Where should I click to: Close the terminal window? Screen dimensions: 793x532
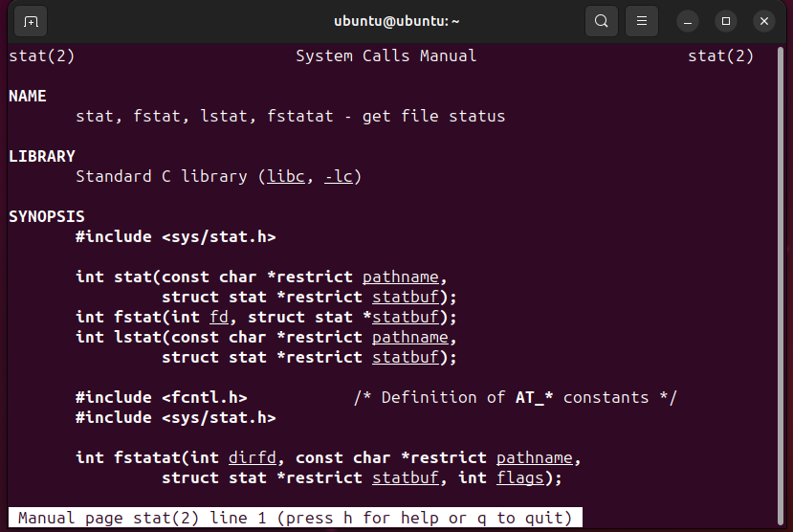763,21
